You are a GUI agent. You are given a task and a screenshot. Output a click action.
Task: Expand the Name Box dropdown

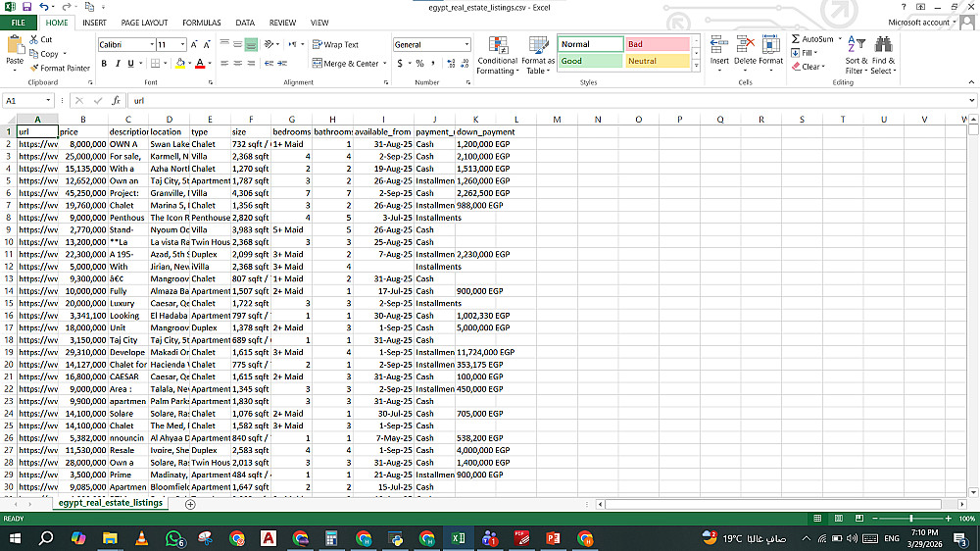tap(48, 101)
